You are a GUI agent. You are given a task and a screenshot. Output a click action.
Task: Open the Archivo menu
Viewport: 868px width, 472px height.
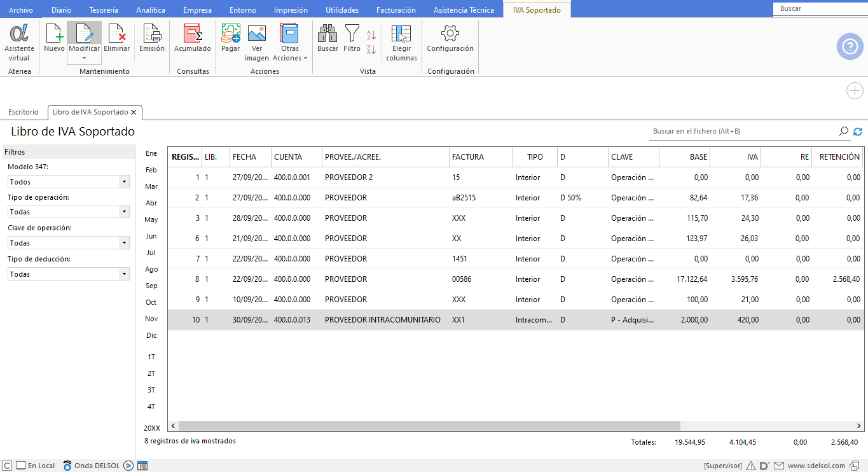(x=21, y=10)
